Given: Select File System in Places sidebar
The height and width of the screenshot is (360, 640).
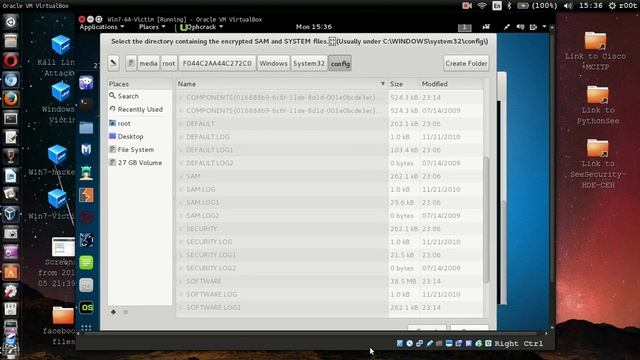Looking at the screenshot, I should (140, 149).
